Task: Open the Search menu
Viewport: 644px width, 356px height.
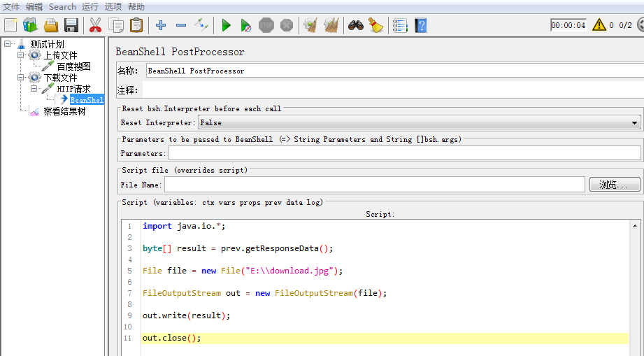Action: tap(62, 6)
